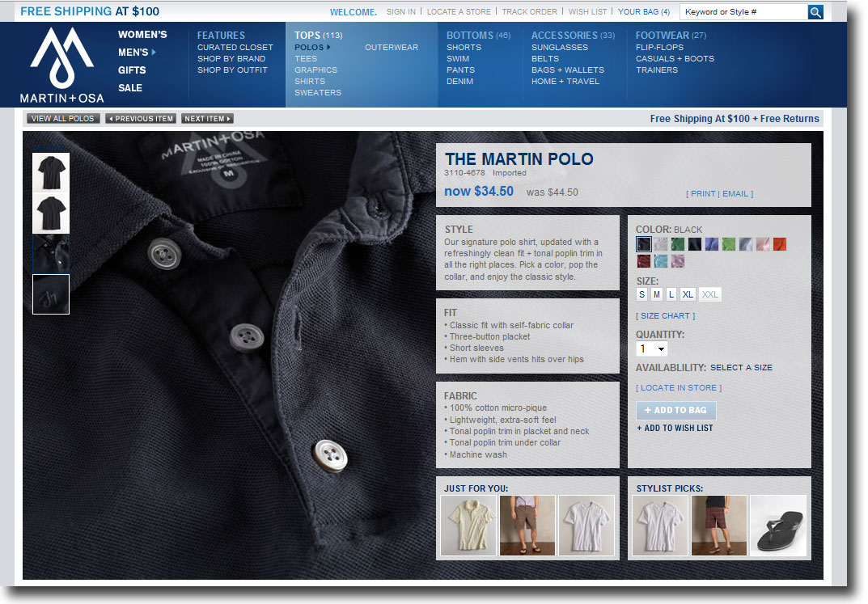This screenshot has height=604, width=868.
Task: Open the Outerwear category
Action: click(392, 47)
